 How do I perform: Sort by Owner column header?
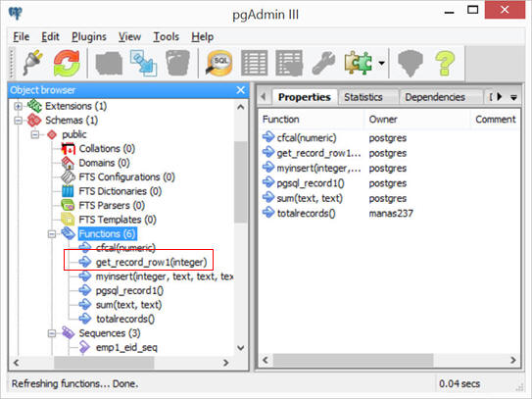(417, 120)
